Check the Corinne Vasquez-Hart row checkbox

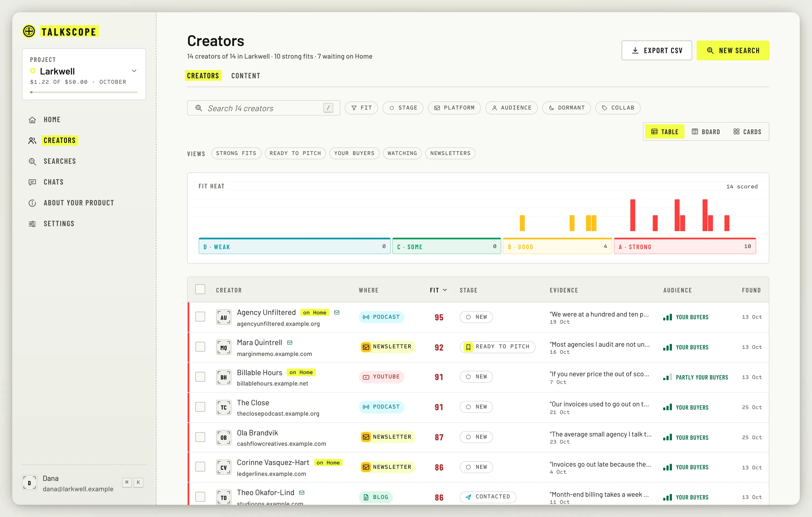(x=200, y=467)
